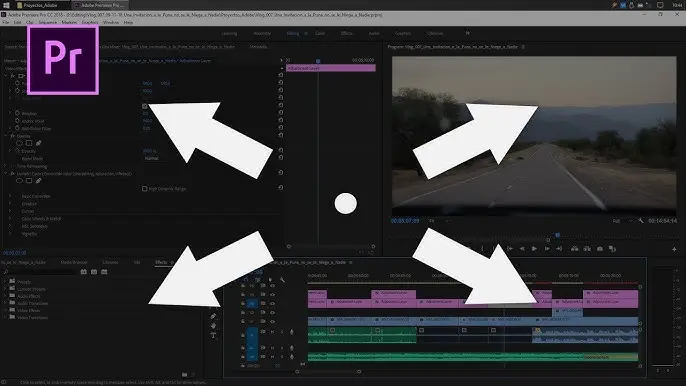The height and width of the screenshot is (386, 686).
Task: Click the Windows Start button
Action: tap(6, 5)
